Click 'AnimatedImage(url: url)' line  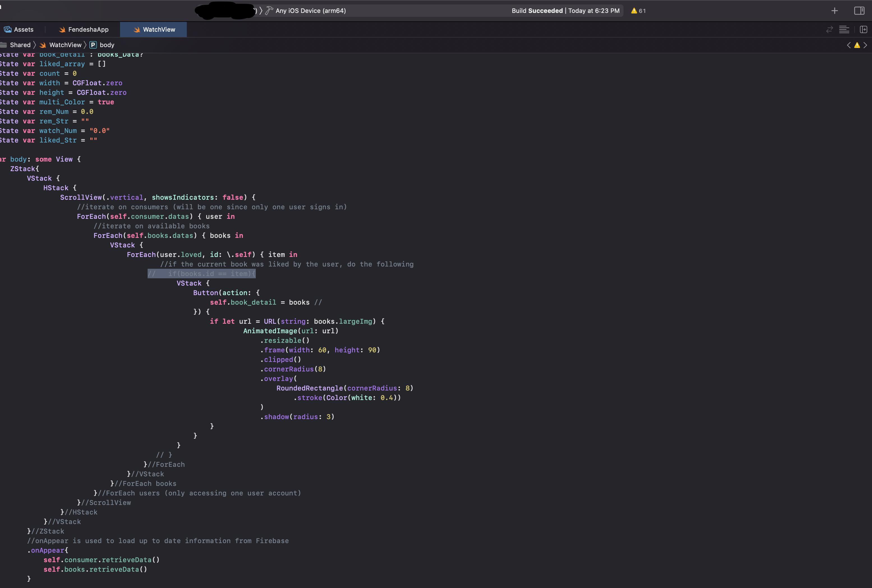point(291,331)
